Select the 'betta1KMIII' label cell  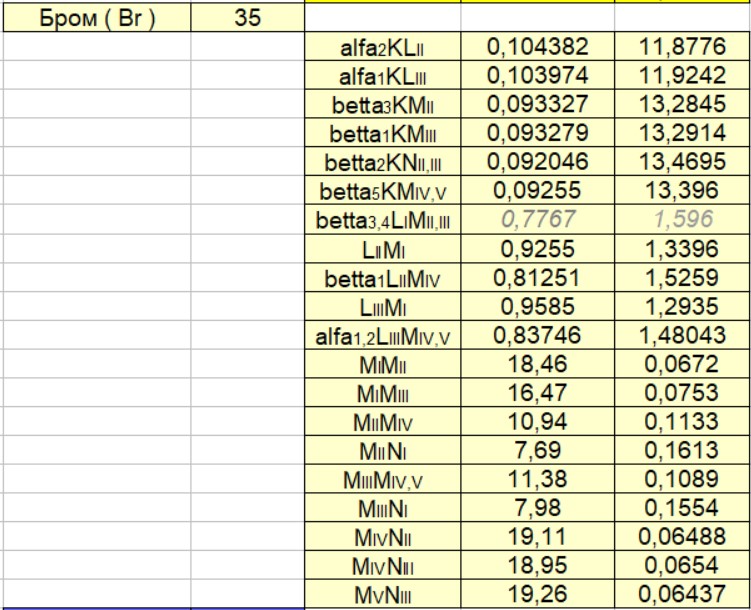click(x=383, y=133)
